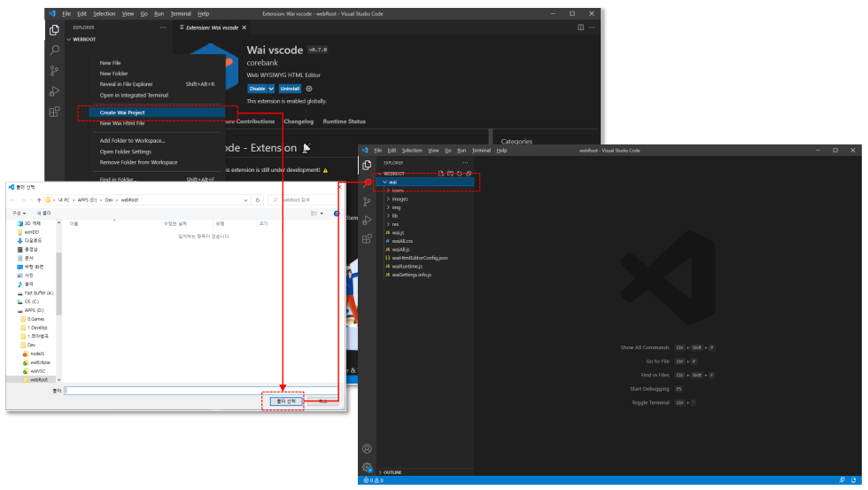Click the Uninstall button
The width and height of the screenshot is (868, 490).
pos(290,89)
